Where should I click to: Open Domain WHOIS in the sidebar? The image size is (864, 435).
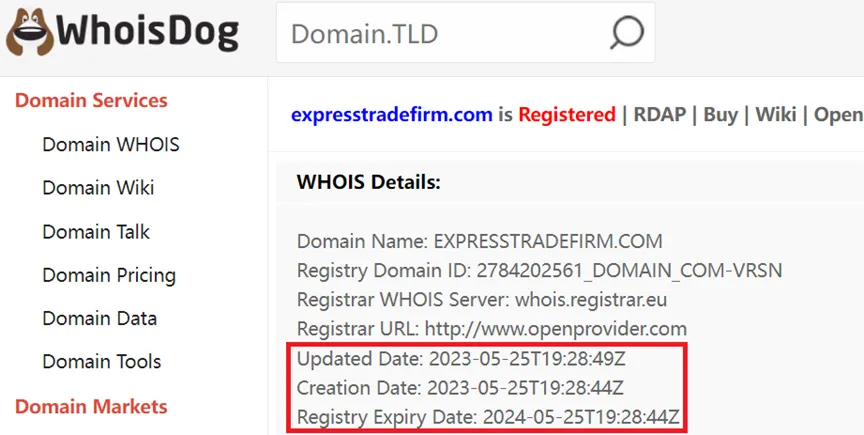tap(111, 144)
